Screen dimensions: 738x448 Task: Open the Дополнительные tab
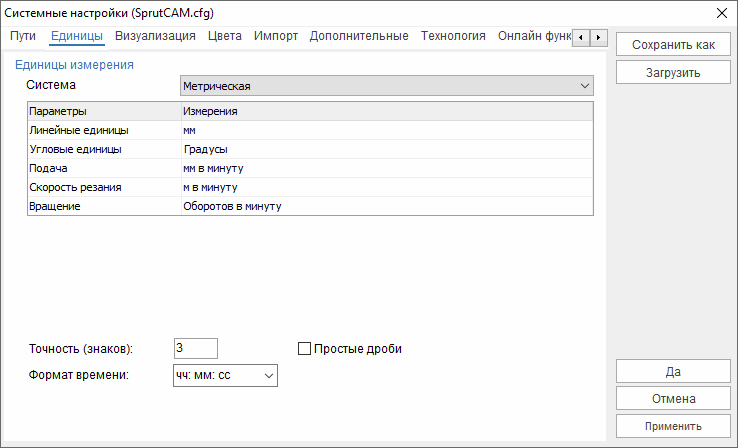pos(359,36)
